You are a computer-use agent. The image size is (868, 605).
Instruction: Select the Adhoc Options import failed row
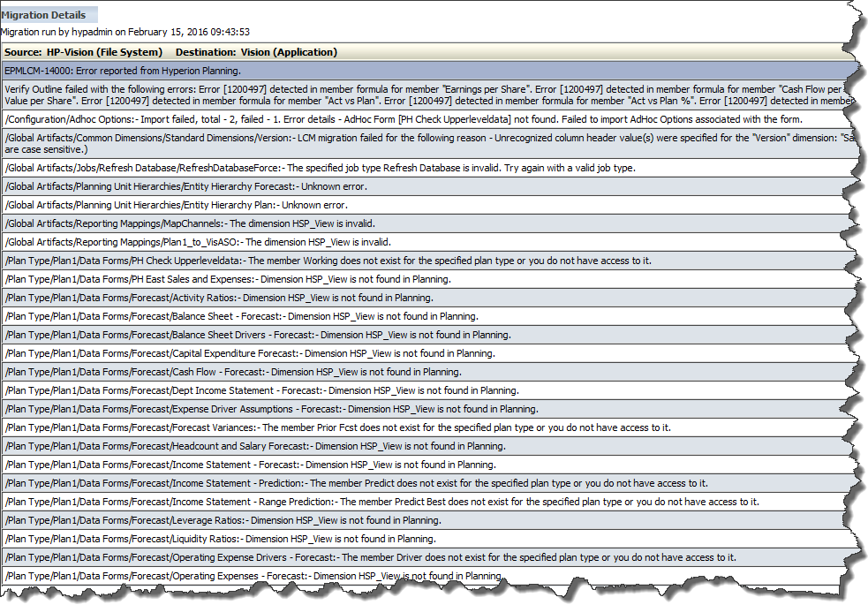tap(426, 119)
